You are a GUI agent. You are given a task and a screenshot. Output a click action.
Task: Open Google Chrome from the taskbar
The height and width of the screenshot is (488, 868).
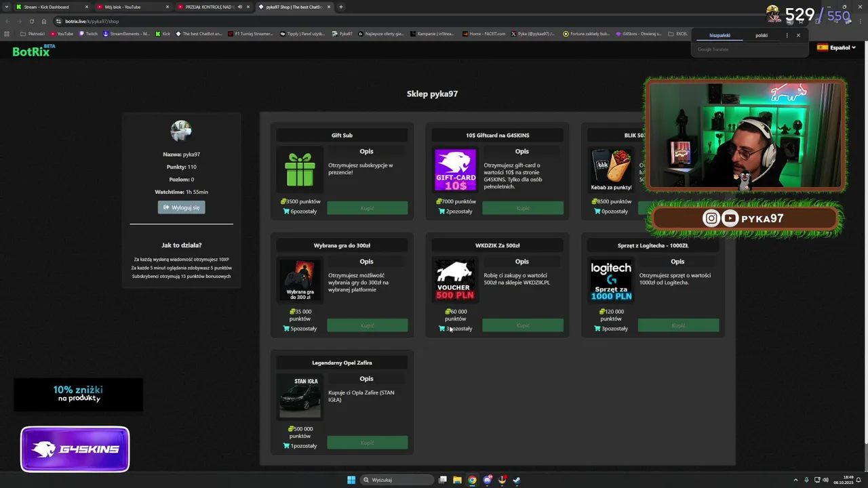click(x=472, y=480)
